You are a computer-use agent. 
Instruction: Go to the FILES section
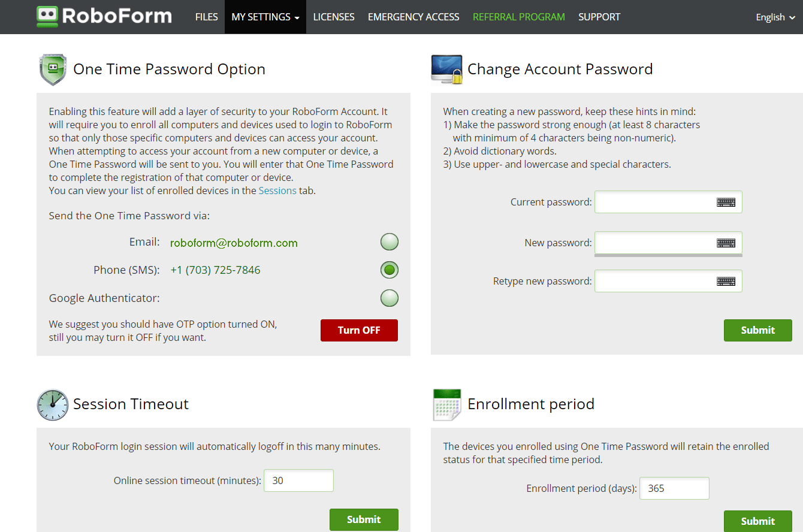206,17
